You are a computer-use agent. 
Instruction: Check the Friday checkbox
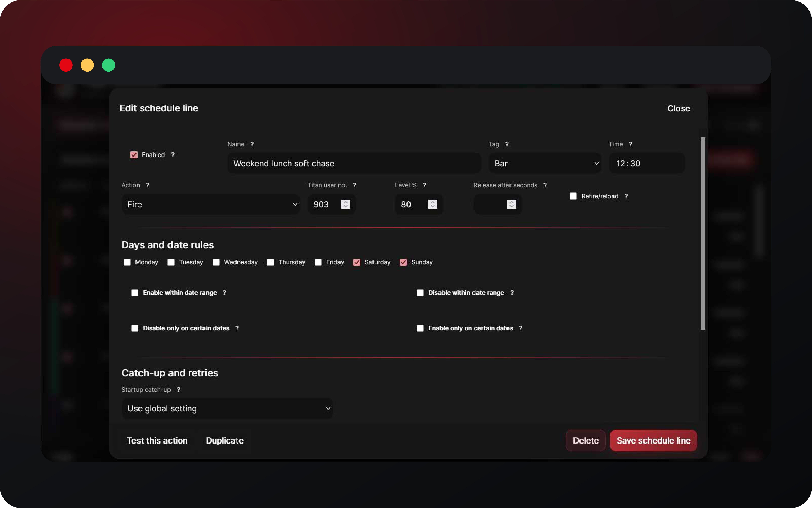[318, 262]
